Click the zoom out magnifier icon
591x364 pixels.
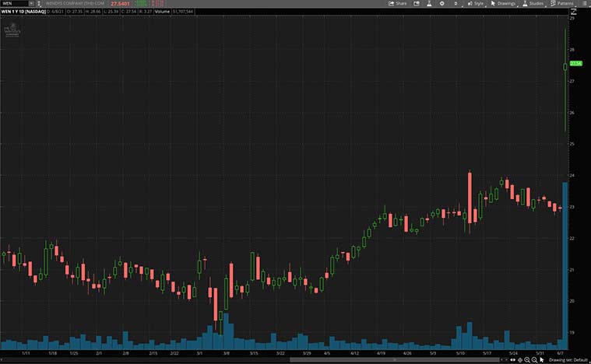(x=534, y=360)
